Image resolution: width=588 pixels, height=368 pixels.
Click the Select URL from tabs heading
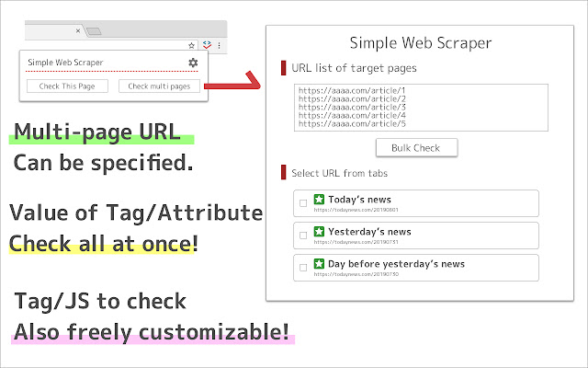click(x=339, y=173)
